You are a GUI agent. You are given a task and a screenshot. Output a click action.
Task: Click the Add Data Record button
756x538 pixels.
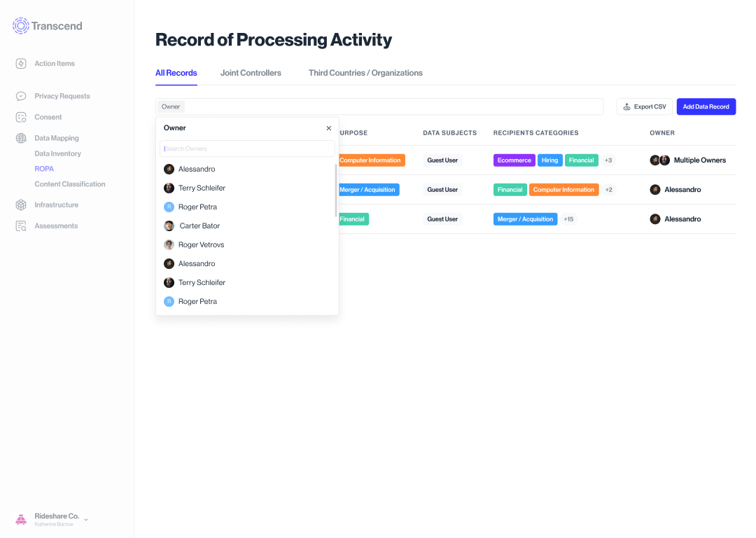(706, 106)
